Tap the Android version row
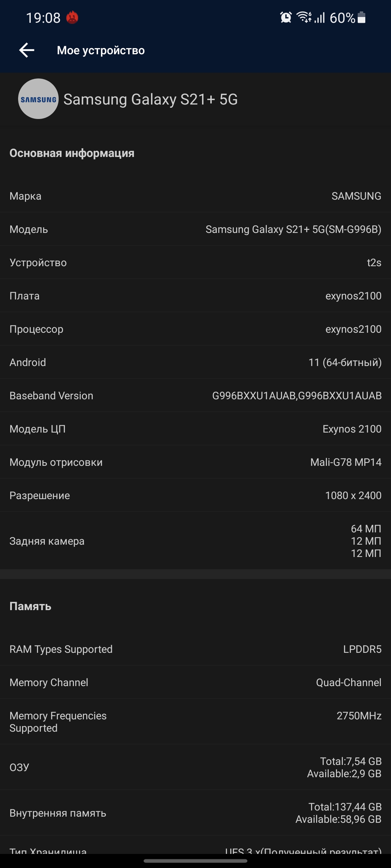Screen dimensions: 391x868 point(195,362)
